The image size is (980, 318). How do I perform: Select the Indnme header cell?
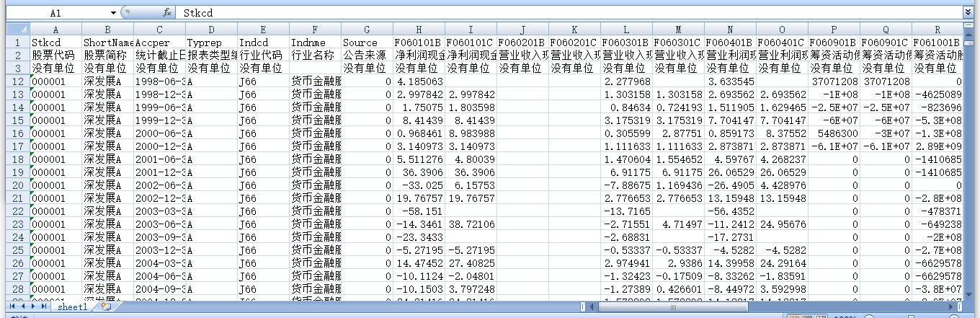point(315,43)
